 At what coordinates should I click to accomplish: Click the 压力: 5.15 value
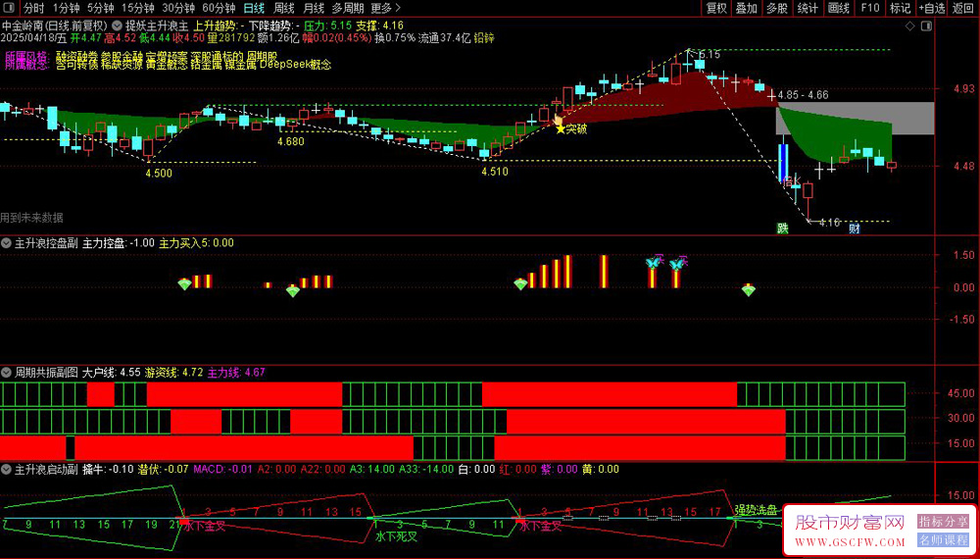(328, 26)
